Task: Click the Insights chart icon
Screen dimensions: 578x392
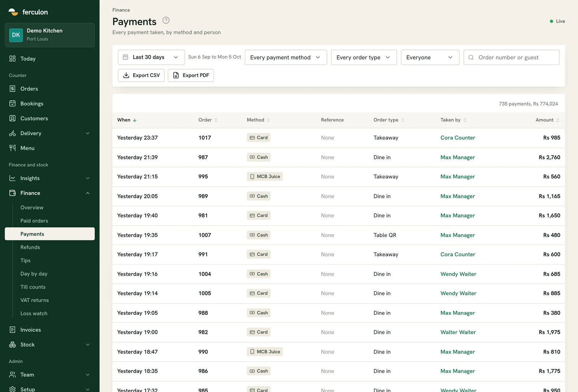Action: (x=12, y=178)
